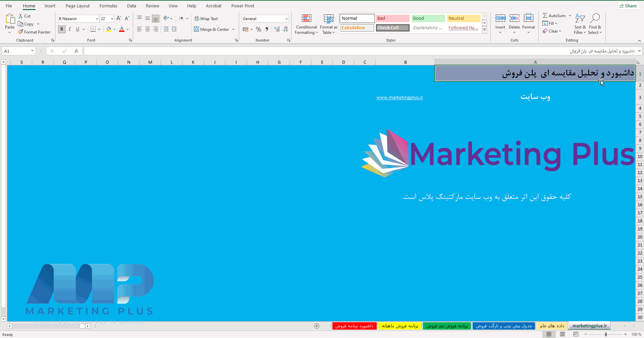Apply the Percent Style format
This screenshot has width=644, height=338.
(258, 29)
